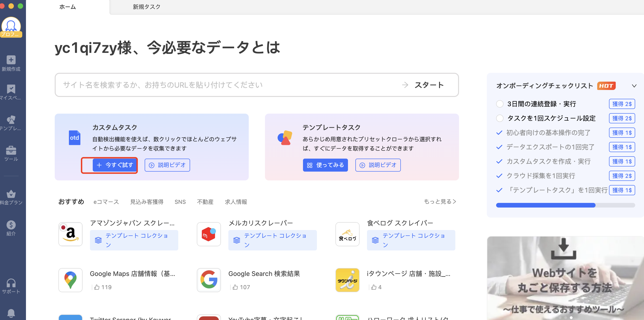Claim 獲得 2$ for スケジュール設定
644x320 pixels.
622,118
